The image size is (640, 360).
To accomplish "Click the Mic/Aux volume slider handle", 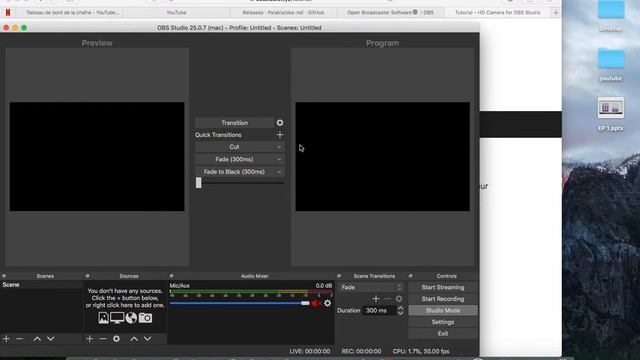I will [305, 303].
